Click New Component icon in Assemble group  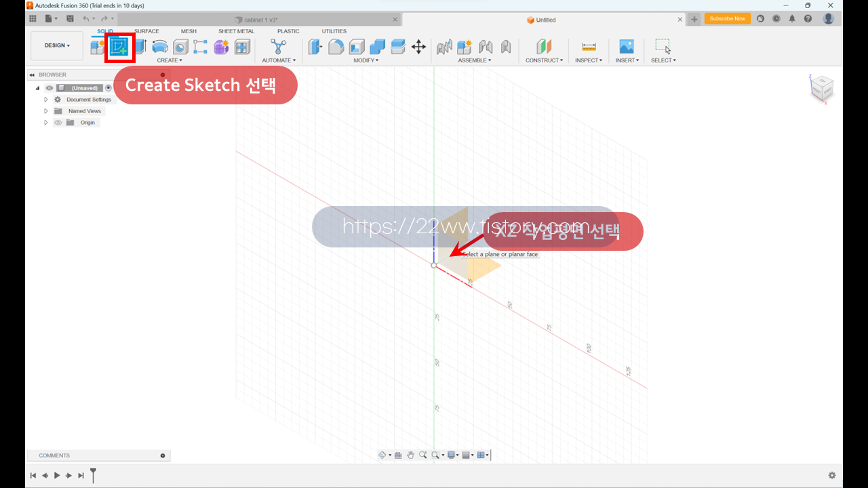(x=465, y=47)
